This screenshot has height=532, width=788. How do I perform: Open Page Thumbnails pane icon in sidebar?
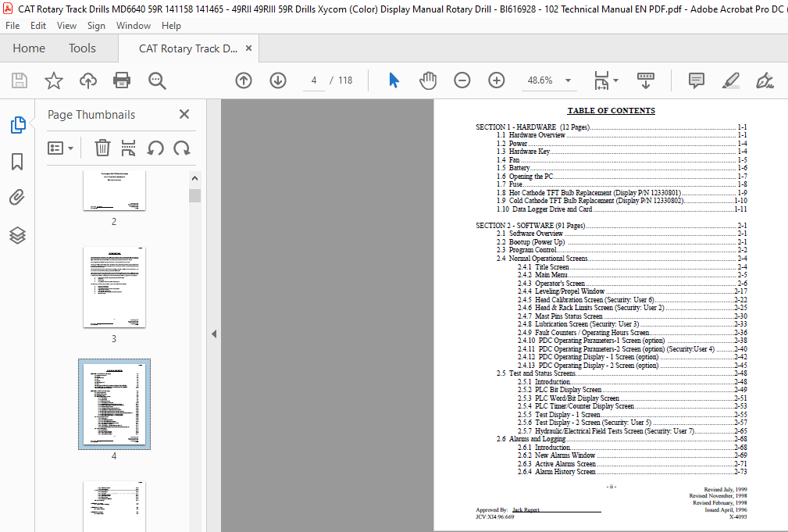coord(18,125)
